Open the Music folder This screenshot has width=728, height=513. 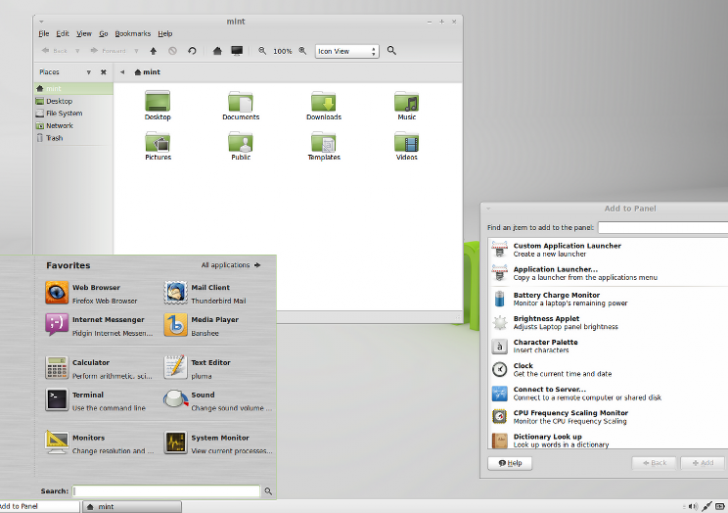406,104
